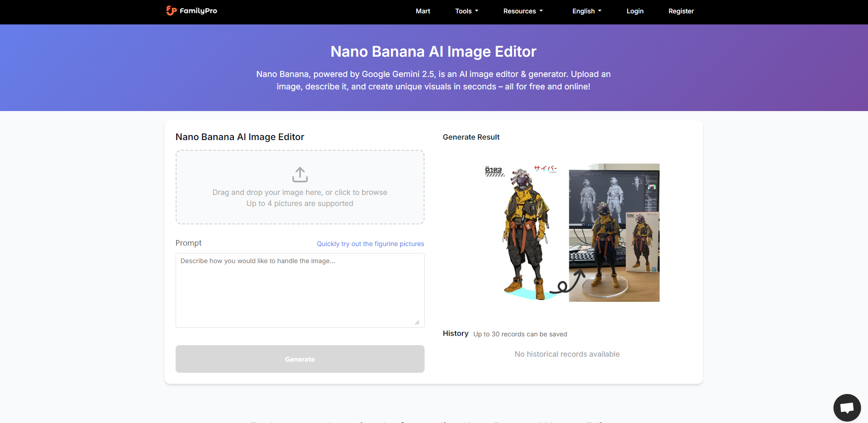Select Mart in the navigation bar
868x423 pixels.
(x=423, y=11)
